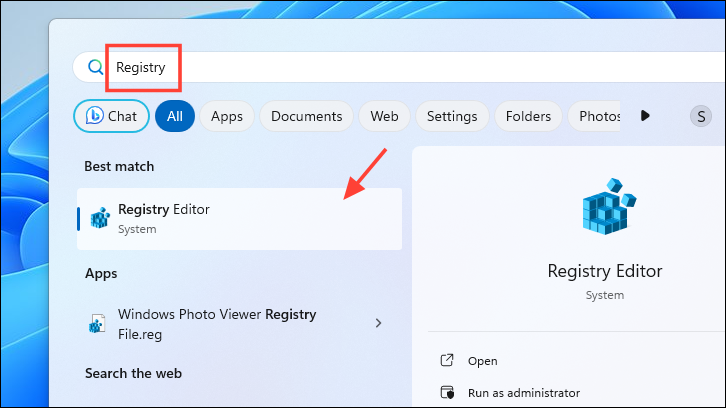Open the Bing Chat filter

(111, 116)
